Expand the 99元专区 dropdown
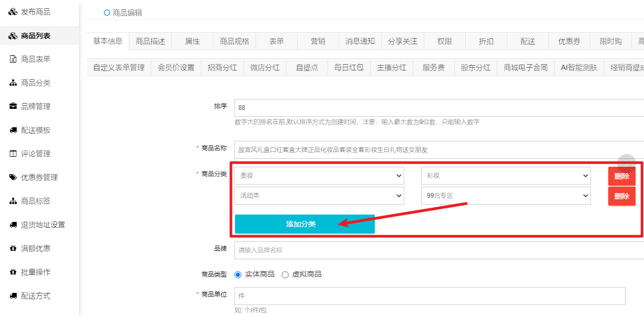The width and height of the screenshot is (644, 315). point(506,196)
